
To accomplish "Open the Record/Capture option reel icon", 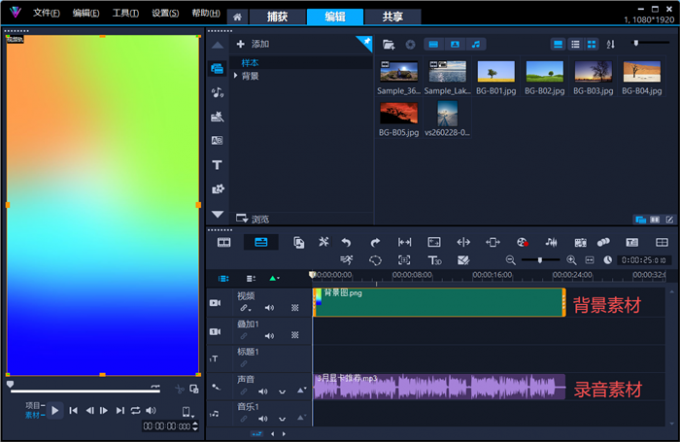I will [x=522, y=242].
